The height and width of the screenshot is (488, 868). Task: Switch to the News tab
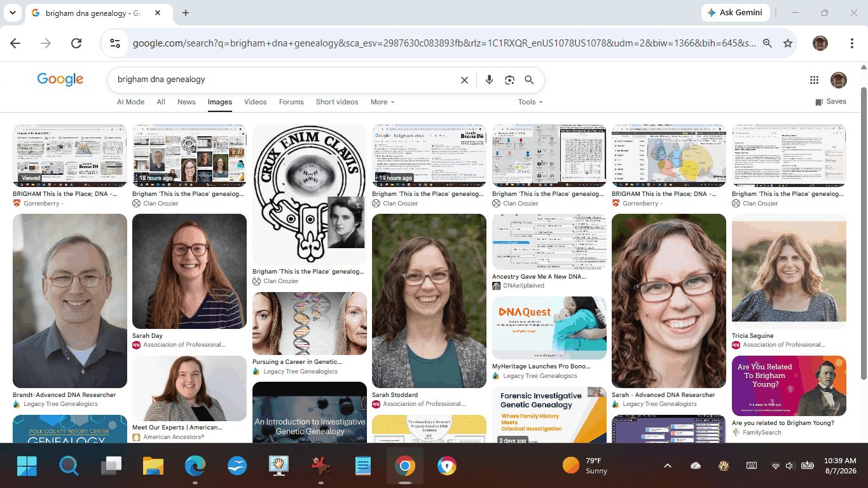pos(186,102)
